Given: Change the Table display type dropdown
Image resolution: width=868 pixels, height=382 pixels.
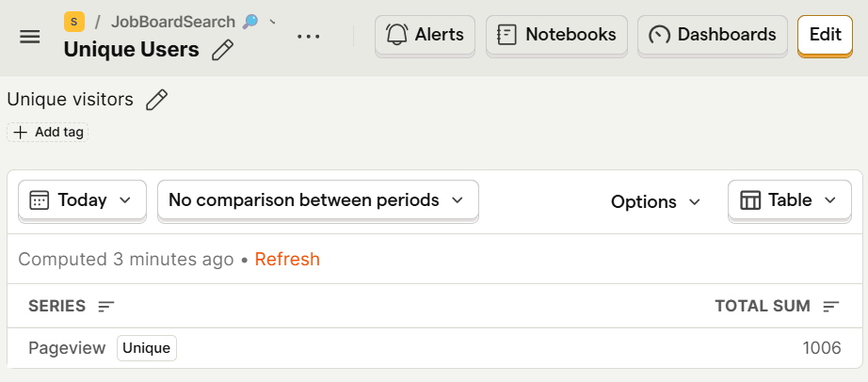Looking at the screenshot, I should tap(789, 200).
